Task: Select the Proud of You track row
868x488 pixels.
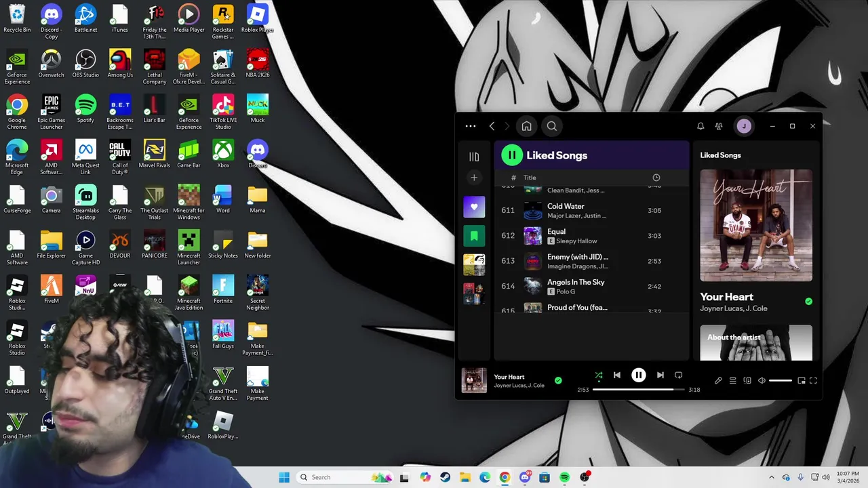Action: (x=591, y=308)
